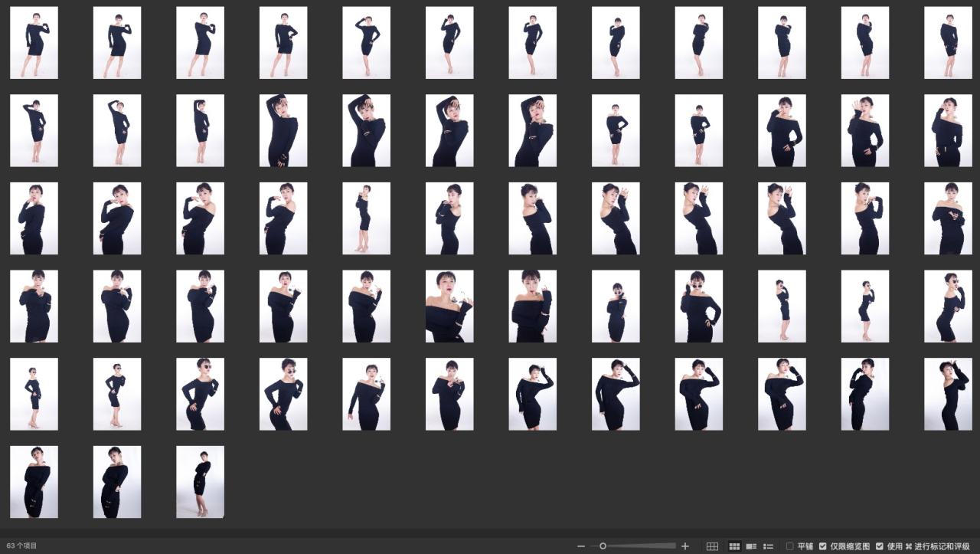Select the last thumbnail in second row

tap(948, 130)
